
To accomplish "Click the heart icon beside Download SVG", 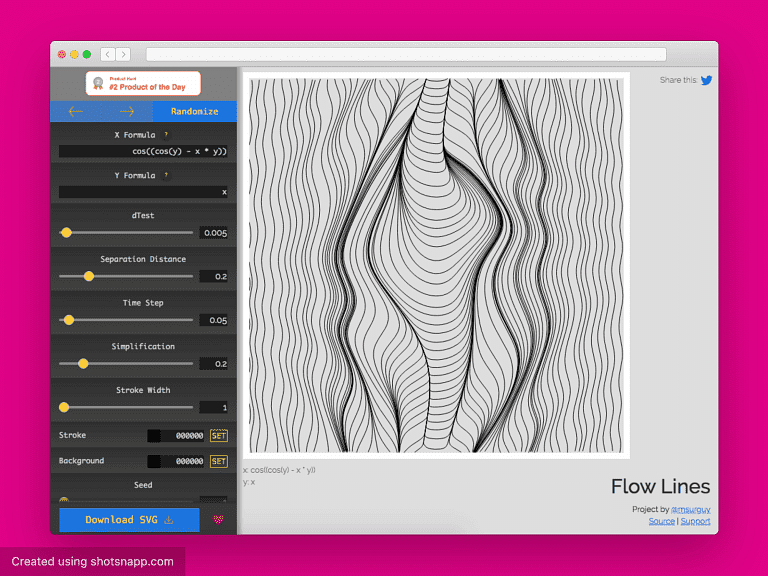I will click(x=219, y=520).
